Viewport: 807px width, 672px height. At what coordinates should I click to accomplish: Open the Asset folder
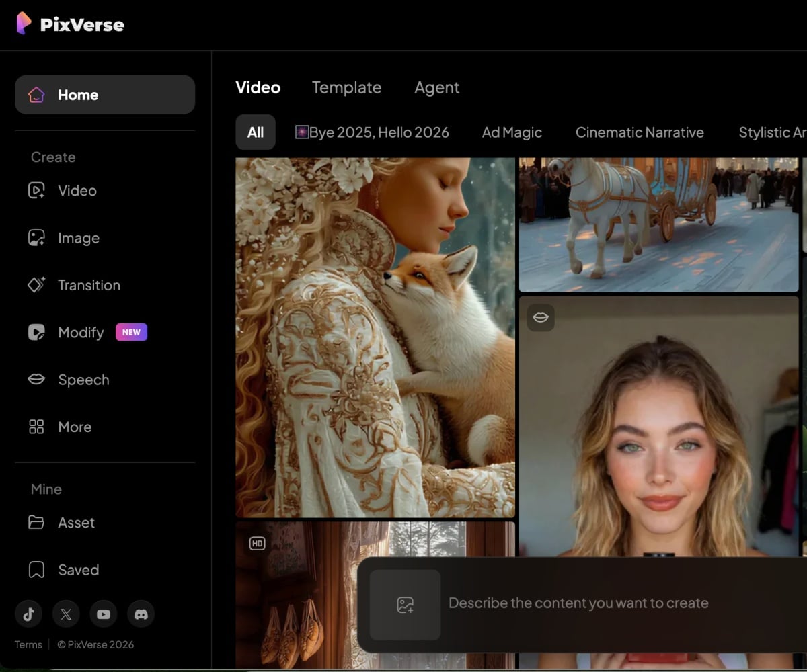pos(61,522)
